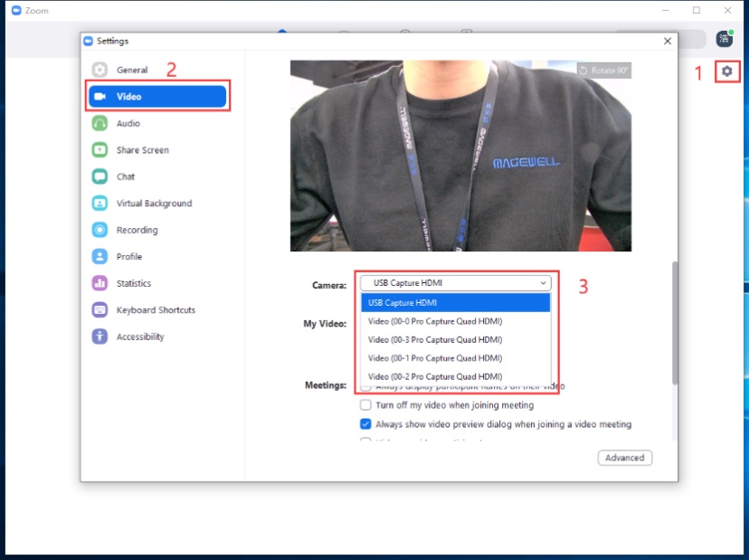Pick Video (00-1 Pro Capture Quad HDMI)

point(456,358)
